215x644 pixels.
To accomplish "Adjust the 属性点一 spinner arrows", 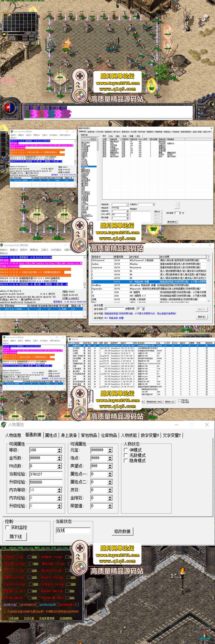I will click(x=110, y=474).
